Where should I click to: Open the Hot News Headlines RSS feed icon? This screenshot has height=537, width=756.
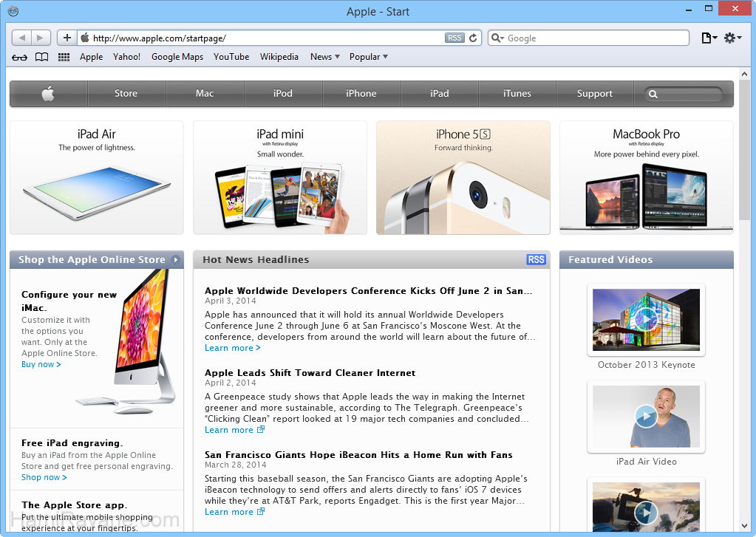pyautogui.click(x=536, y=260)
